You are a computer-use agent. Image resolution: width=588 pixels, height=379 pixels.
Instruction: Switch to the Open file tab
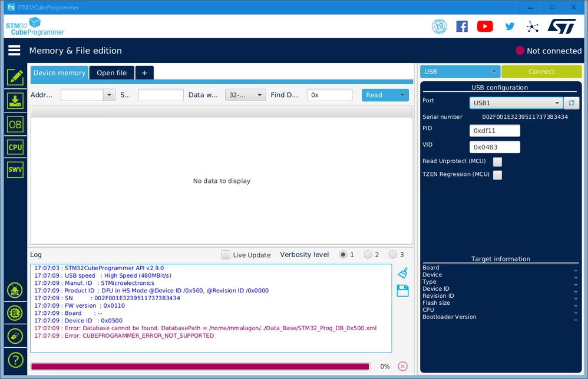pos(112,72)
